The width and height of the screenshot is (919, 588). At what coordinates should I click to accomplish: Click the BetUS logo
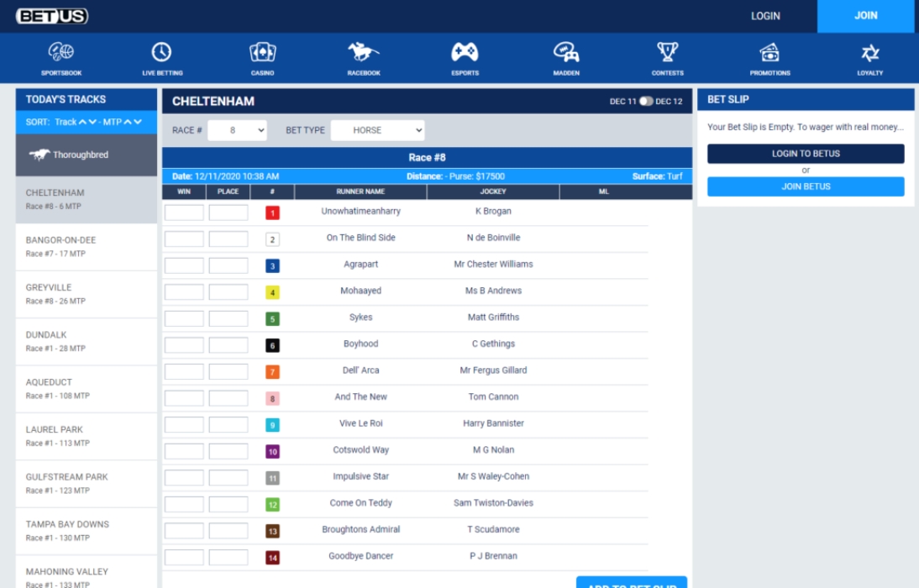coord(52,16)
